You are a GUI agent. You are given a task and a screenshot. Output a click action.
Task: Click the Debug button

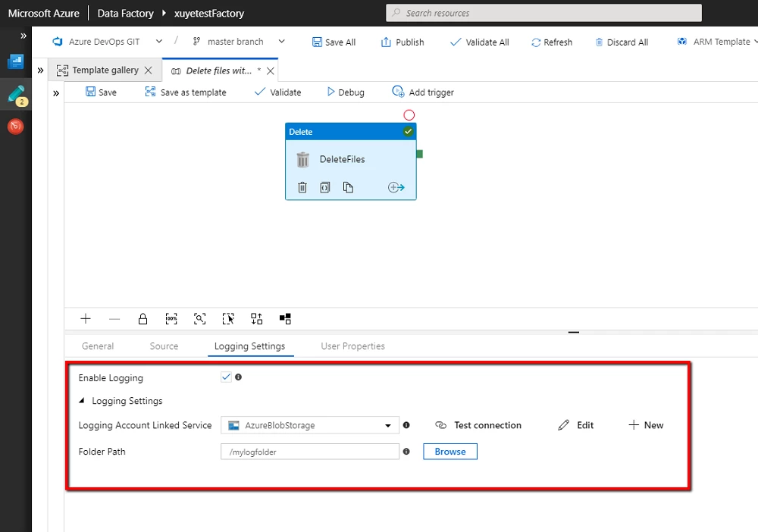click(x=346, y=92)
